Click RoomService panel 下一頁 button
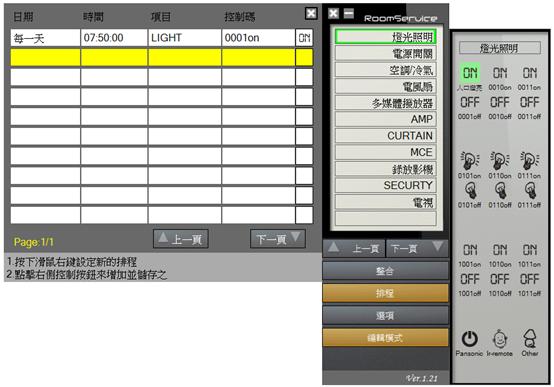This screenshot has width=554, height=387. click(417, 248)
